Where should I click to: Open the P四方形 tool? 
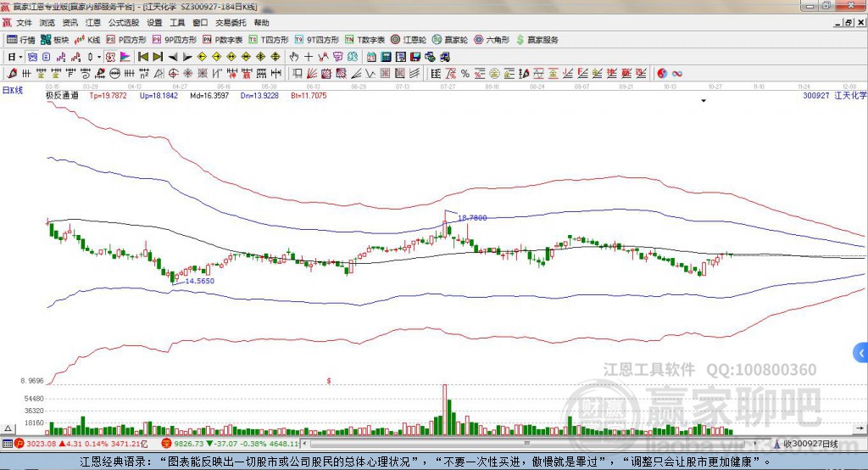[126, 40]
